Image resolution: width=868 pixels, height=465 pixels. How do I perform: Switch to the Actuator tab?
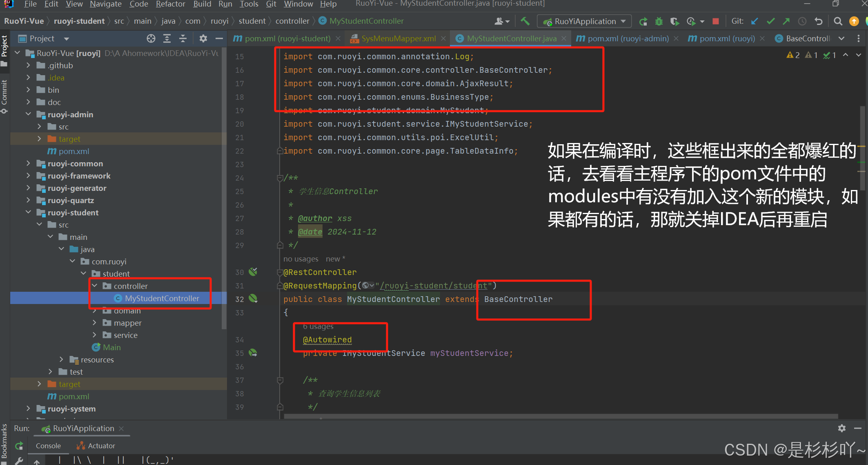coord(101,446)
